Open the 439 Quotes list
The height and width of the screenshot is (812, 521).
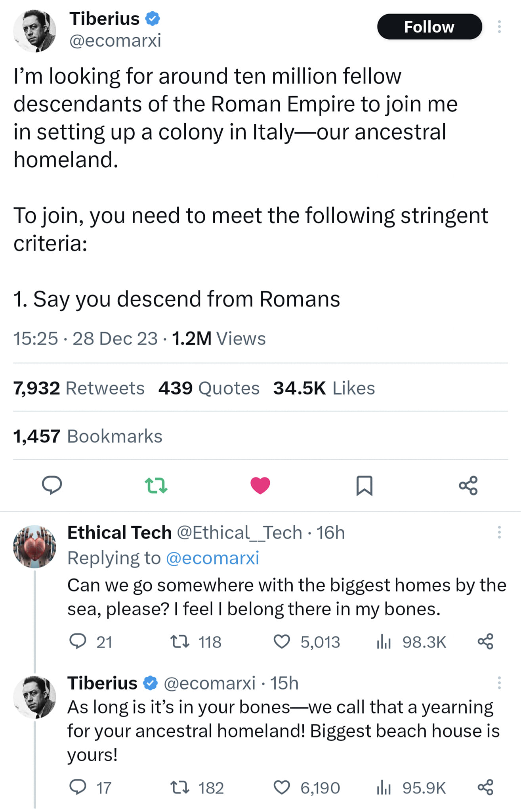[x=209, y=388]
